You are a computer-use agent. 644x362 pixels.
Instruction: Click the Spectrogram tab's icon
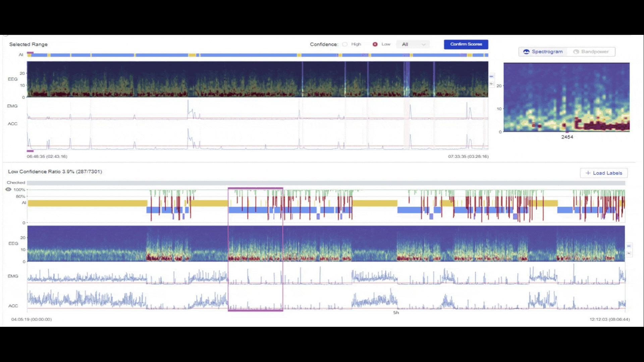526,52
